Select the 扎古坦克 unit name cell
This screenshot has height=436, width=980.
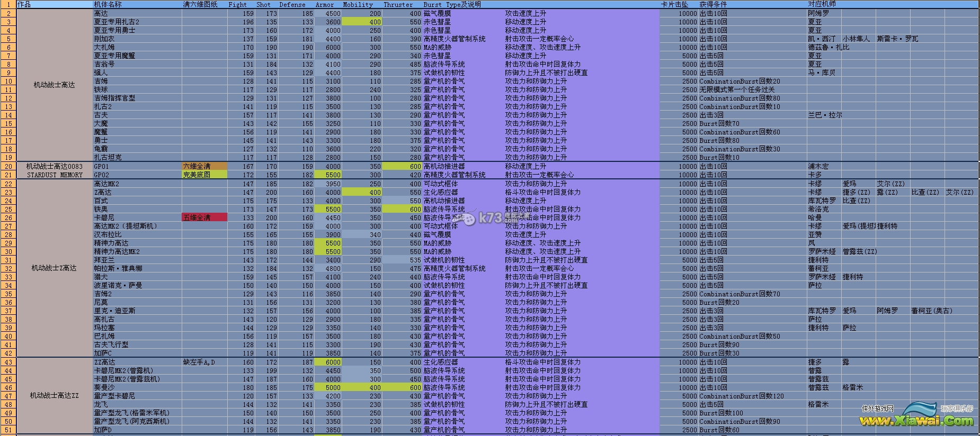pos(137,157)
